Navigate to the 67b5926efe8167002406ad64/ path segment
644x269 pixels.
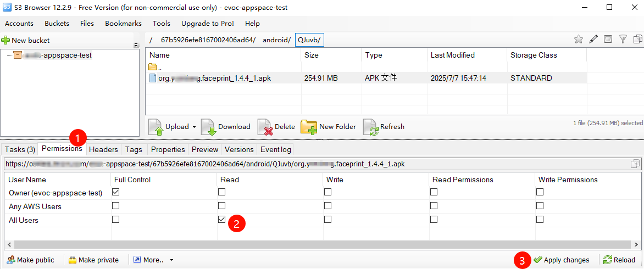[x=208, y=40]
